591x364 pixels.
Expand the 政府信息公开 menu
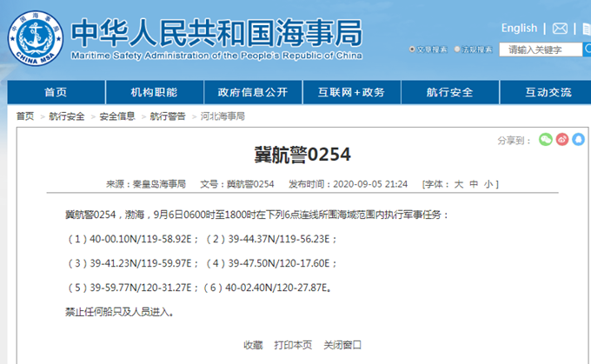(x=253, y=92)
